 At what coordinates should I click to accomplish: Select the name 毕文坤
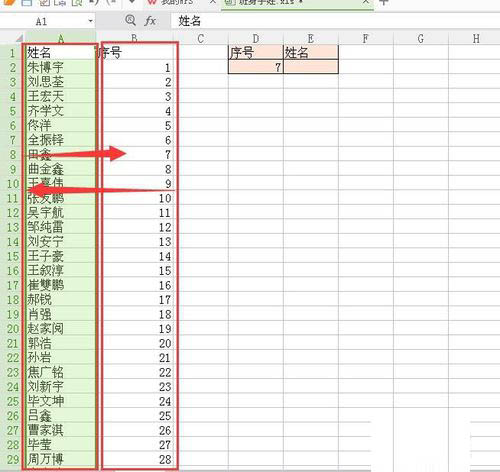(45, 401)
